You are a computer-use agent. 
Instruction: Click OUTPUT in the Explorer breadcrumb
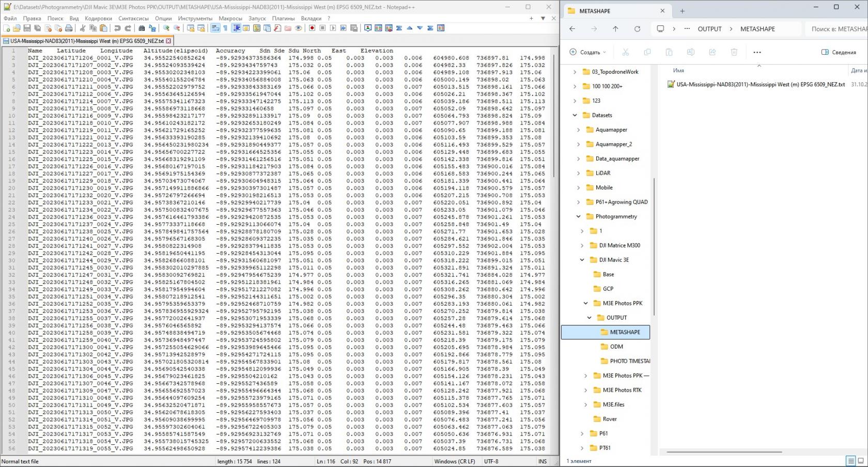click(x=709, y=29)
